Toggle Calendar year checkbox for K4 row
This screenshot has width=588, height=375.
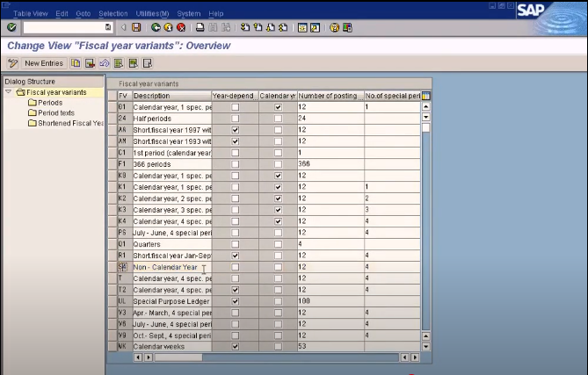click(x=278, y=221)
